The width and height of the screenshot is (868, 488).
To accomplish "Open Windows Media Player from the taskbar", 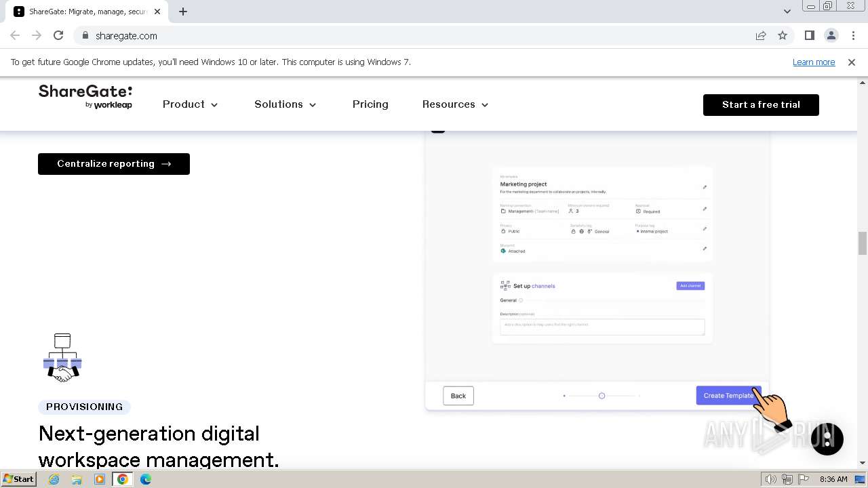I will [100, 479].
